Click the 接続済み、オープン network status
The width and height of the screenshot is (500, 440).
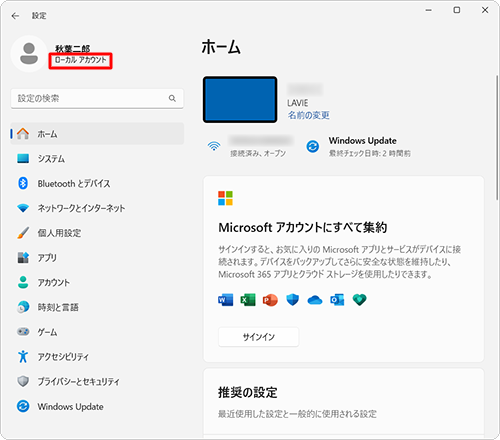point(258,153)
